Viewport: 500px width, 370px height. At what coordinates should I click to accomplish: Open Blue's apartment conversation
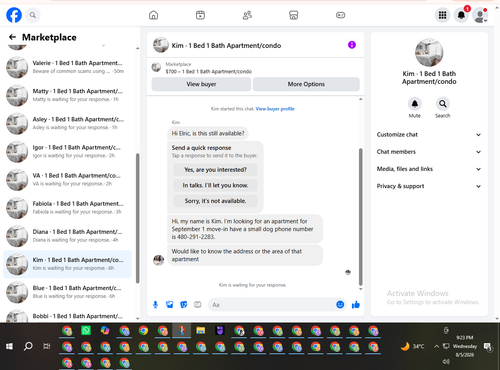click(x=67, y=292)
